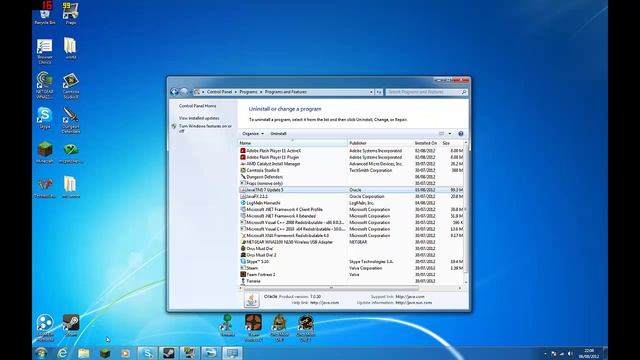Select Fraps (remove only) in the list

coord(351,183)
